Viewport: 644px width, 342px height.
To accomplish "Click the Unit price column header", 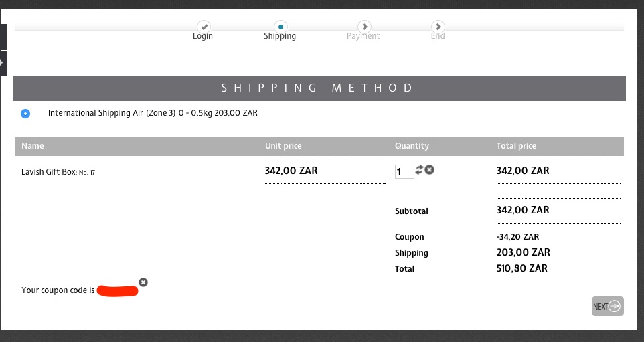I will [283, 146].
